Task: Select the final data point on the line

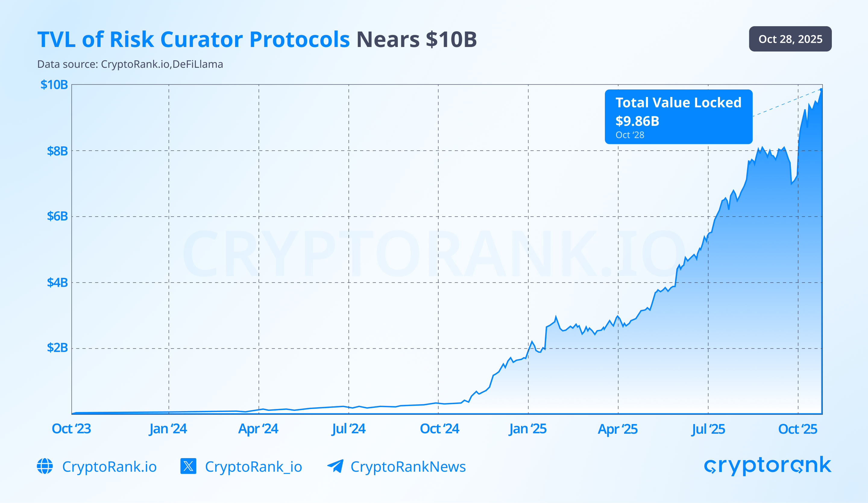Action: pos(821,90)
